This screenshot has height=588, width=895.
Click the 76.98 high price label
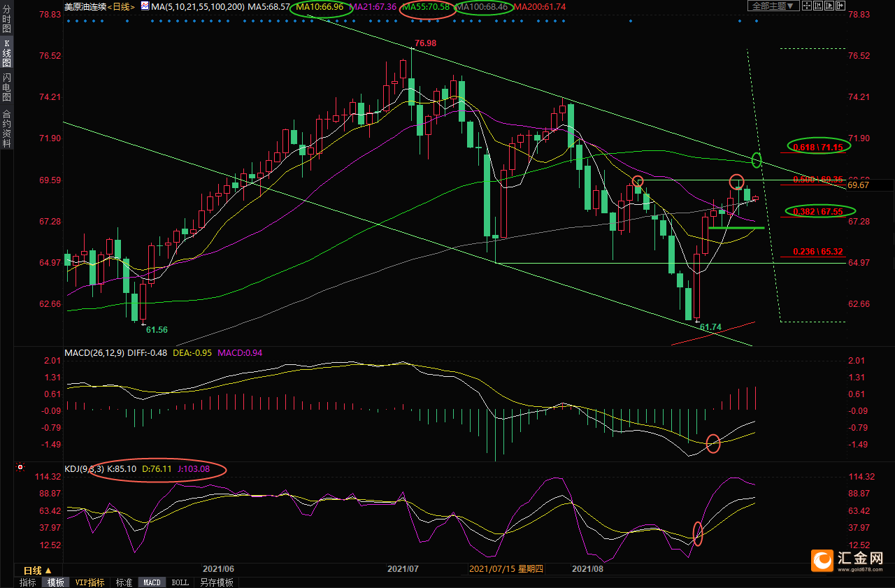click(x=425, y=43)
